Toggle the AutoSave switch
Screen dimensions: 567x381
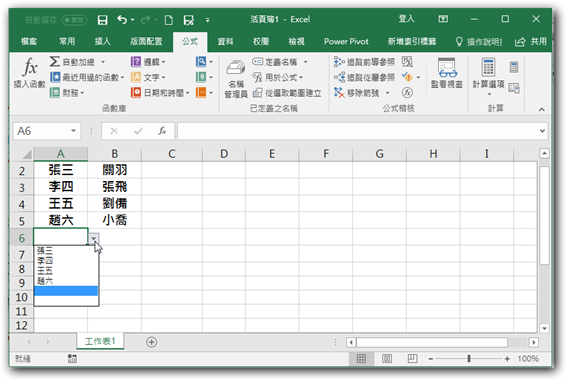74,20
